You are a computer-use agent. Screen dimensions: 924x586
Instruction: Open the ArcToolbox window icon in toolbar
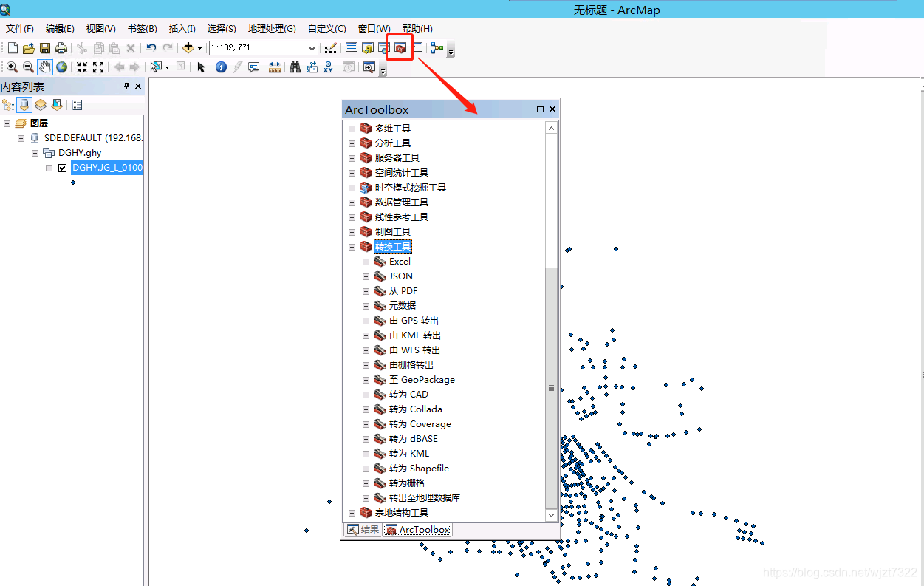[400, 48]
